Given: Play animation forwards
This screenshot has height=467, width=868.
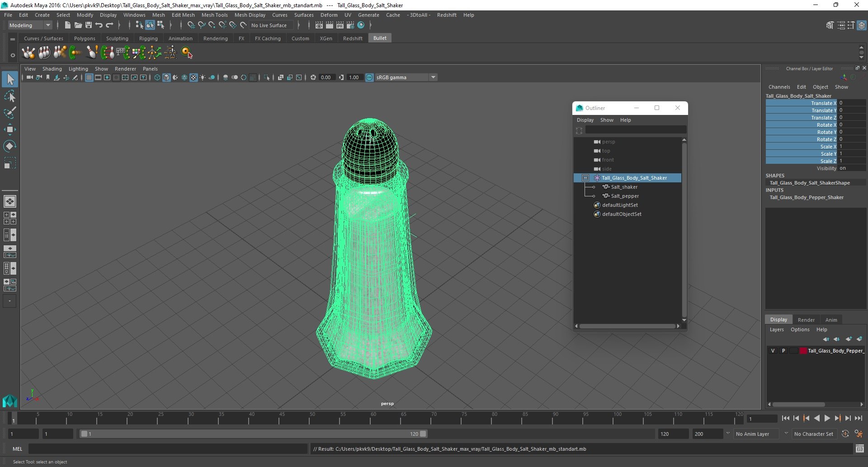Looking at the screenshot, I should pos(827,419).
